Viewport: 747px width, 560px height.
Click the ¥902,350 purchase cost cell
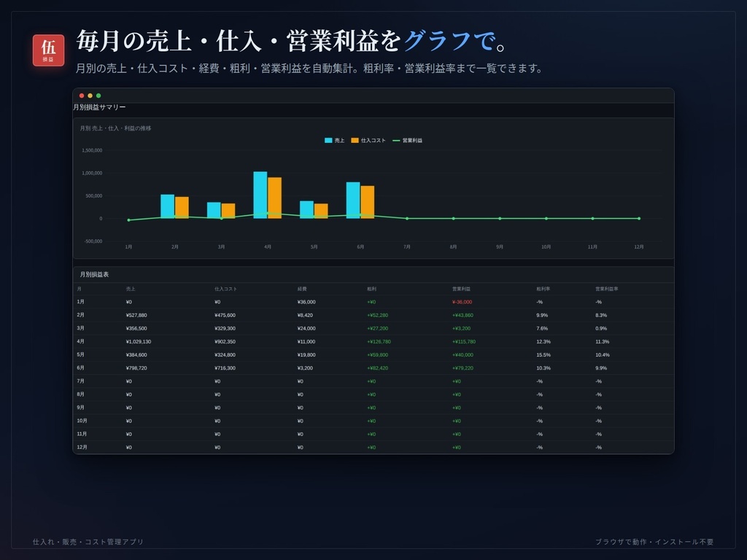225,341
